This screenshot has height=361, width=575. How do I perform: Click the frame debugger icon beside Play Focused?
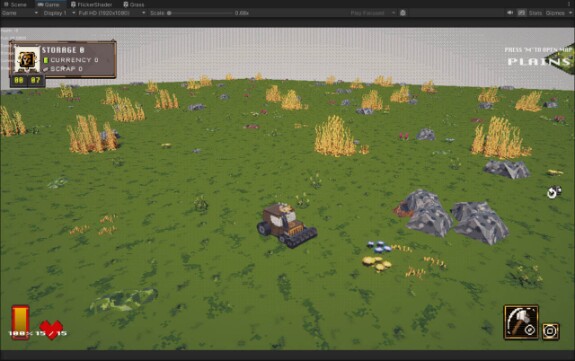coord(403,13)
